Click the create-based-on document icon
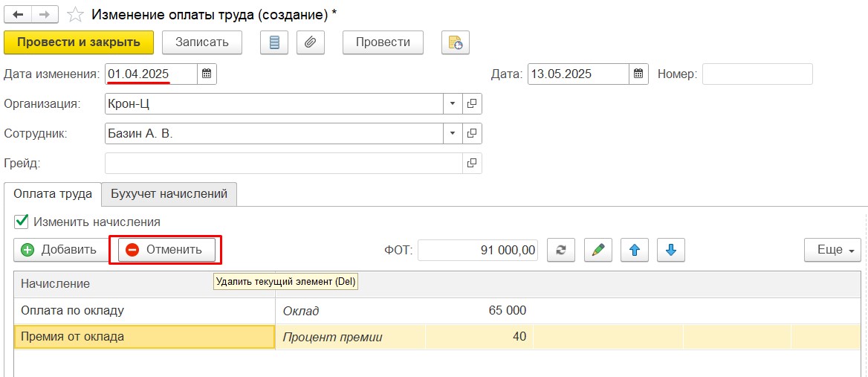 click(456, 42)
